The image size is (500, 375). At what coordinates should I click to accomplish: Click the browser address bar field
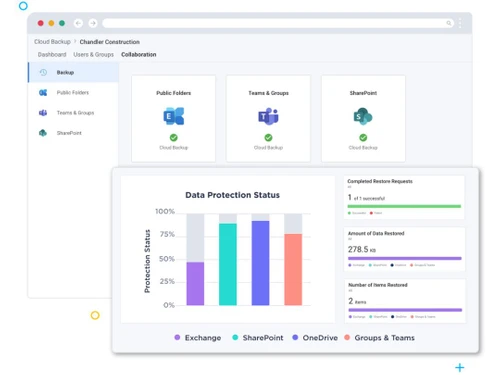(x=278, y=23)
